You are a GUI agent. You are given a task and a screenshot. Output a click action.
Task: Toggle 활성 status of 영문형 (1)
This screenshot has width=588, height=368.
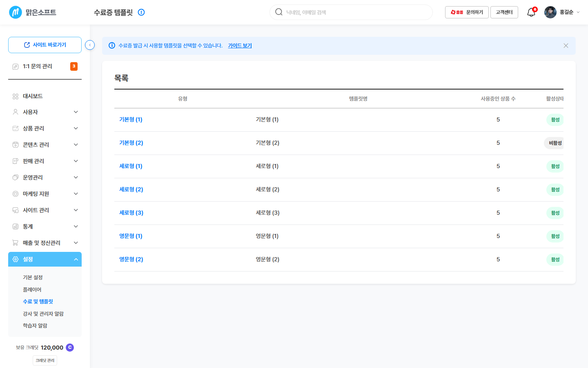coord(555,236)
